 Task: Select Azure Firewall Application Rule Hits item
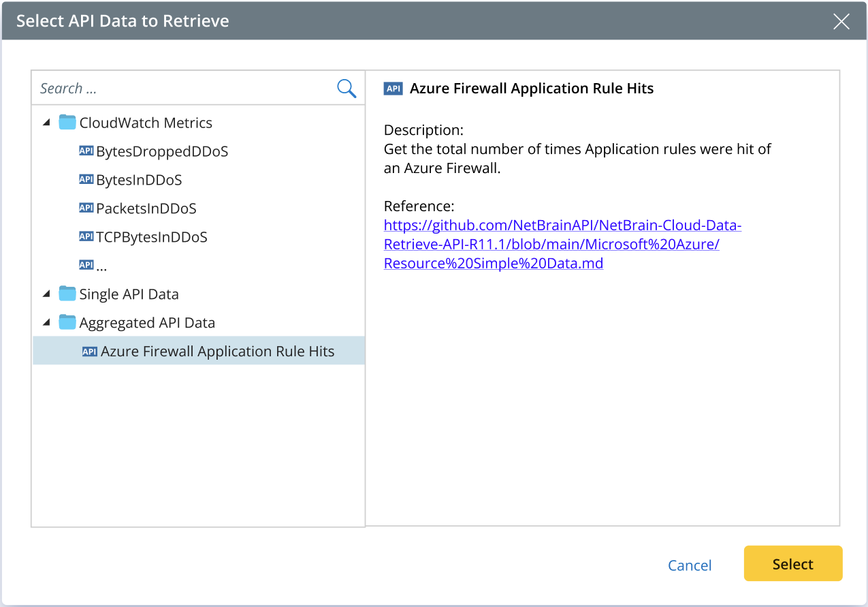tap(217, 352)
